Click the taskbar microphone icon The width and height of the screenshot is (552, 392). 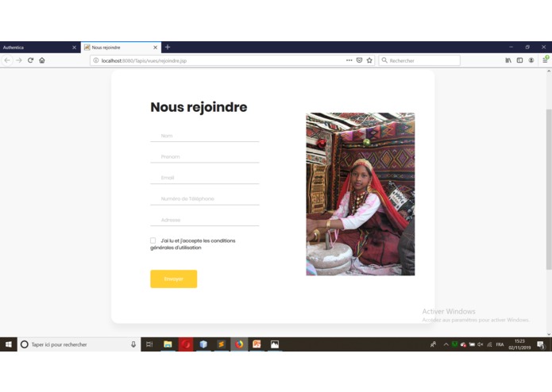point(133,344)
